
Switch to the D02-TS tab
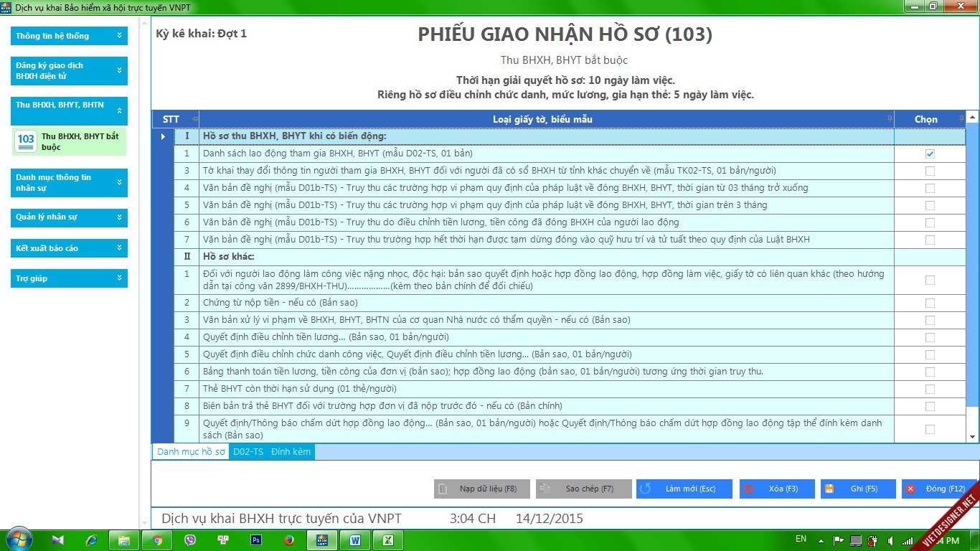[x=248, y=452]
